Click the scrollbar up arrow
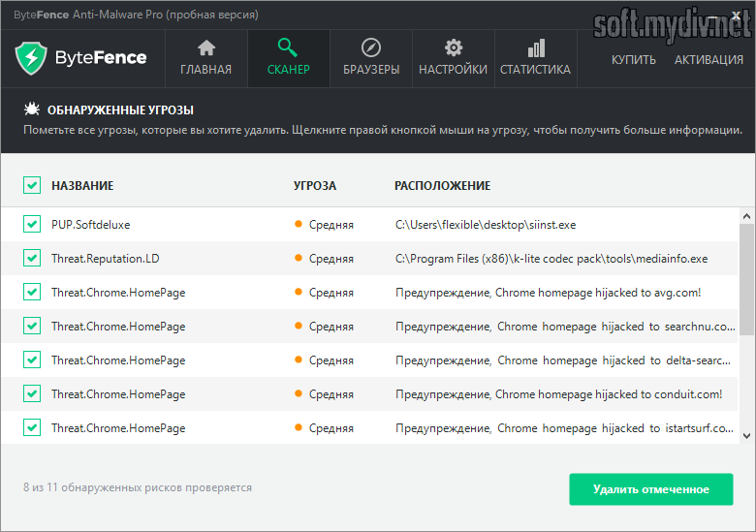756x532 pixels. pos(746,216)
